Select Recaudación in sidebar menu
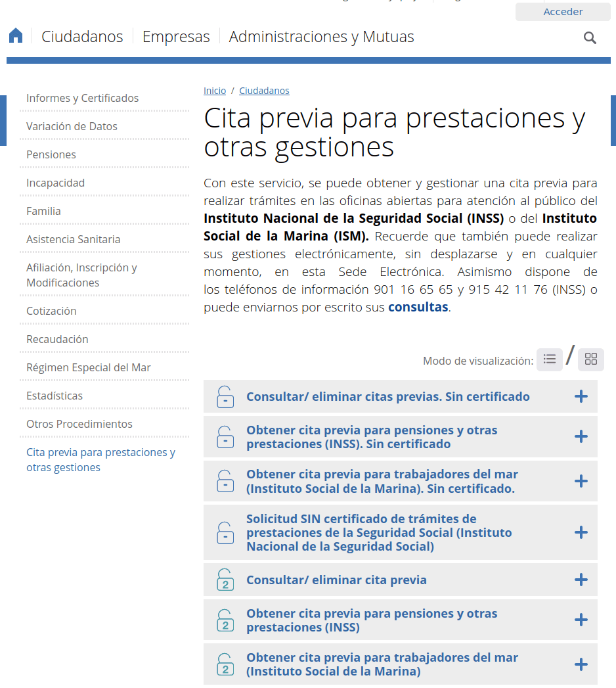 coord(57,339)
